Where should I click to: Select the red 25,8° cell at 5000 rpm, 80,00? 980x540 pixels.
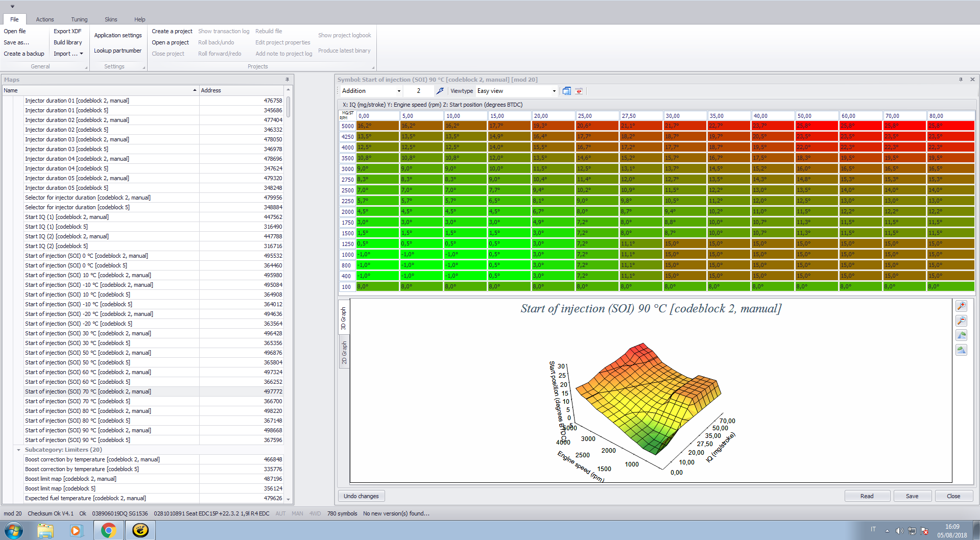(950, 126)
